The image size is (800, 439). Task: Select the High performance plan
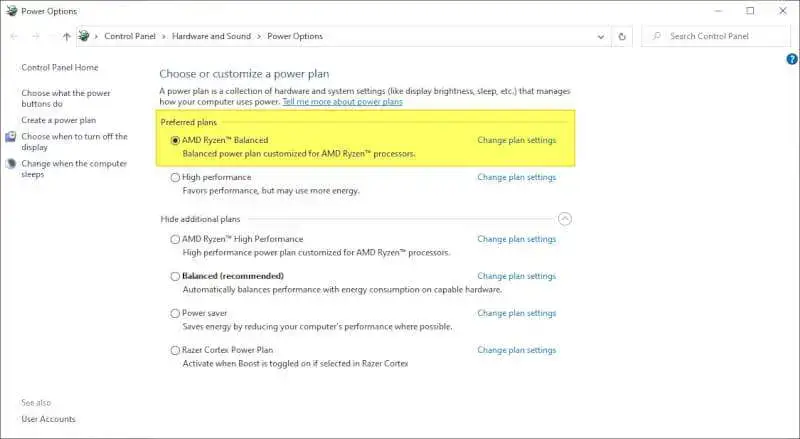pos(175,178)
